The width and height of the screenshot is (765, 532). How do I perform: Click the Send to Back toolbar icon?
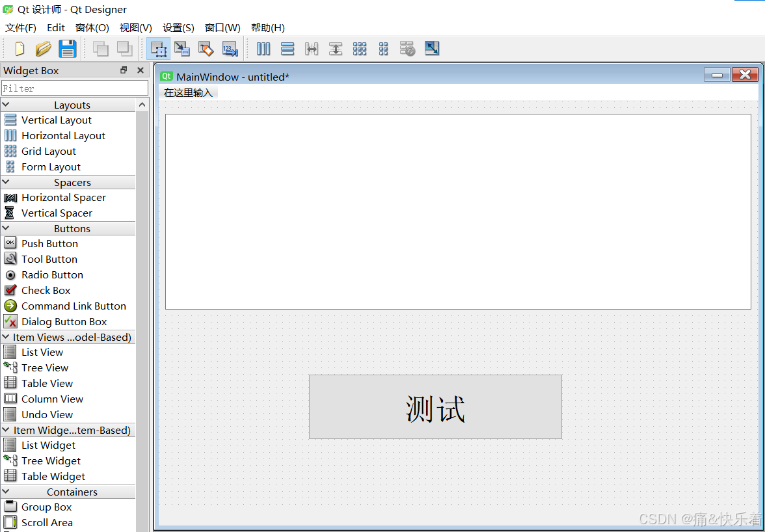tap(101, 49)
